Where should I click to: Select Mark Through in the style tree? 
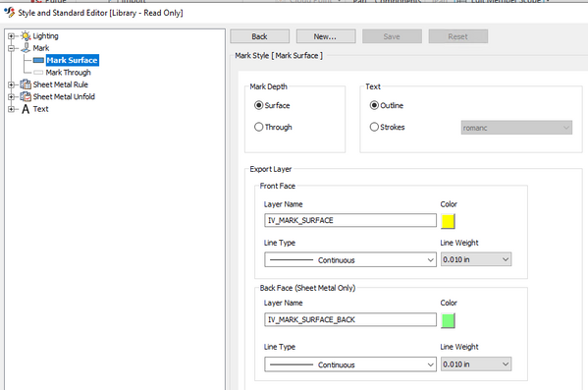pyautogui.click(x=69, y=73)
